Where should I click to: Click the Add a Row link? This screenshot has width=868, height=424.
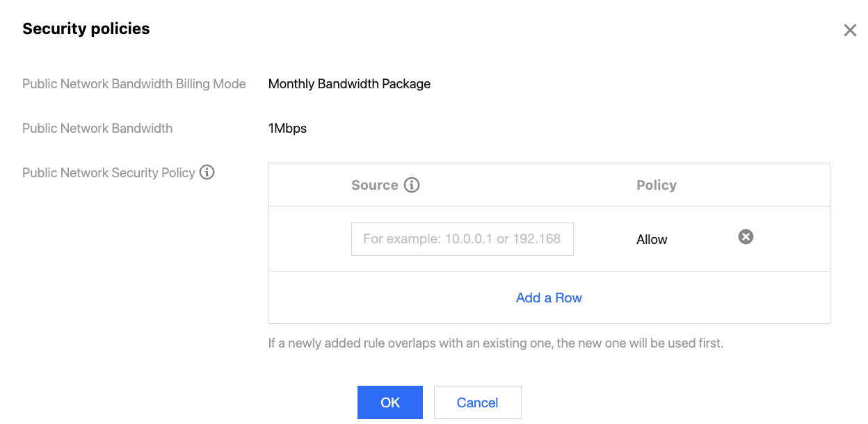click(549, 297)
